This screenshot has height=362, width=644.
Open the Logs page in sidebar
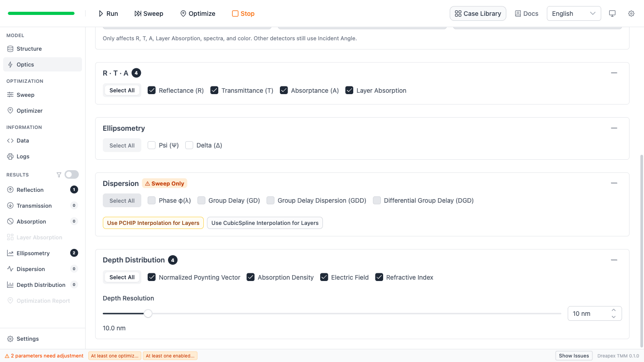[x=23, y=157]
